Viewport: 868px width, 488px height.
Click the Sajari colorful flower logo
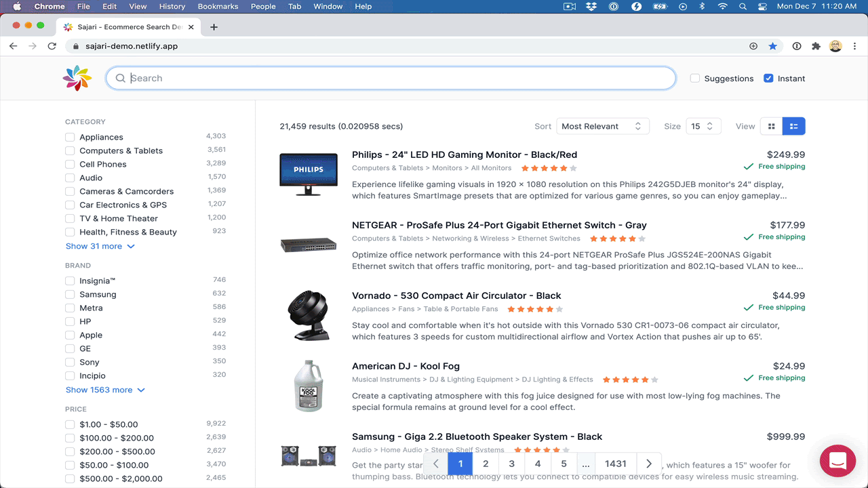77,78
